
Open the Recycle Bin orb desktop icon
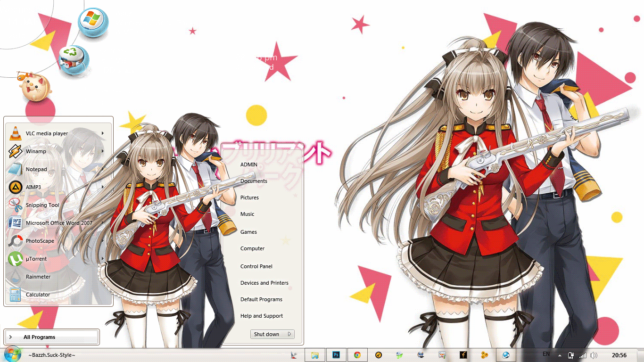74,60
